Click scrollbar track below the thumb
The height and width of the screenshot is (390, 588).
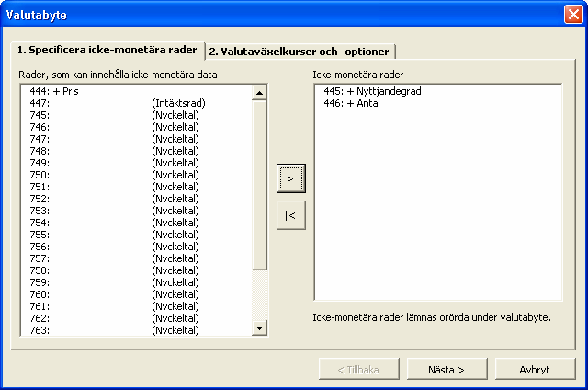pos(259,295)
